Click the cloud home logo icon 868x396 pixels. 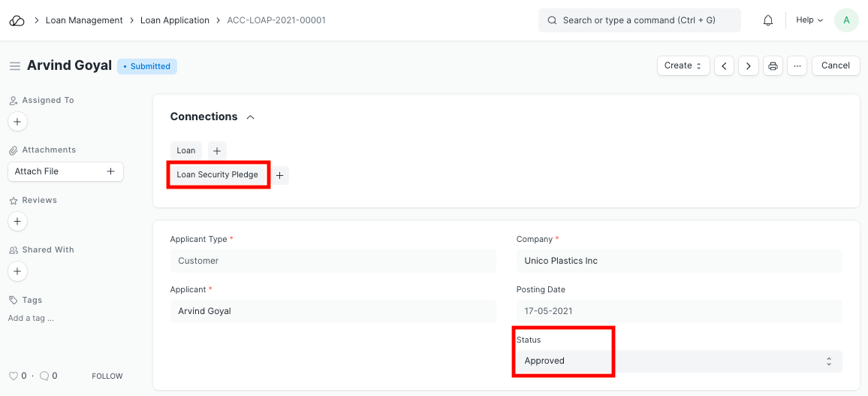17,20
